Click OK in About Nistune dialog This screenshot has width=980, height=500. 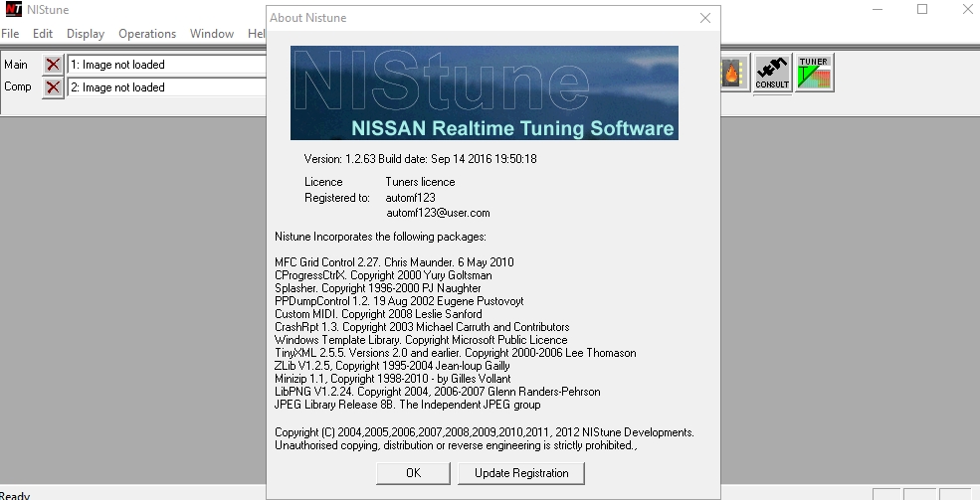[413, 473]
